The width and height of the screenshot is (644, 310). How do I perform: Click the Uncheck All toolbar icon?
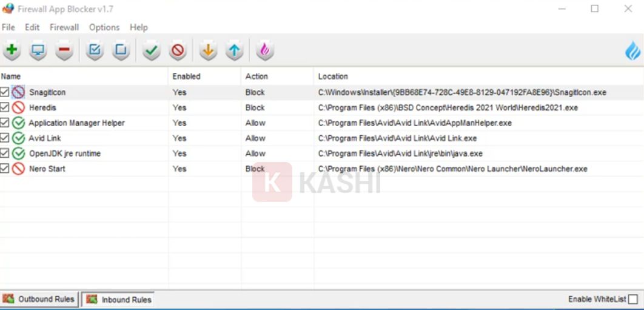(x=121, y=51)
